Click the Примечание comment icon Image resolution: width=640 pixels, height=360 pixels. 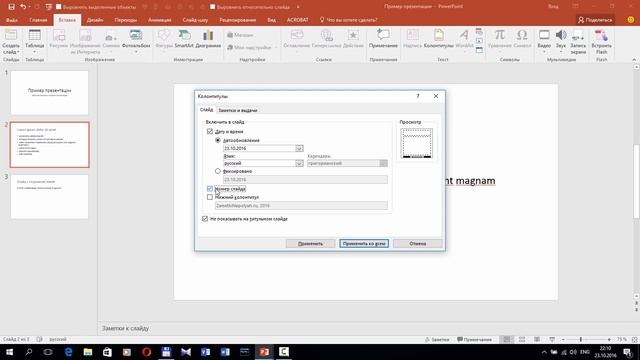[x=383, y=35]
